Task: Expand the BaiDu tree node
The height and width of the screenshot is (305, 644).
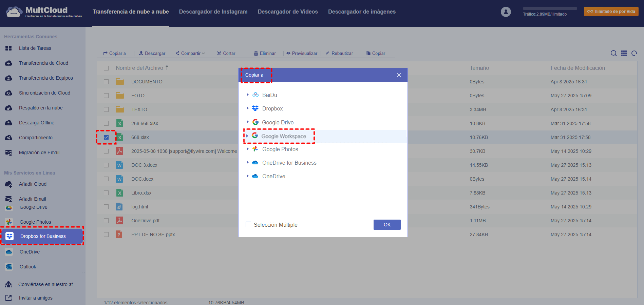Action: click(x=248, y=95)
